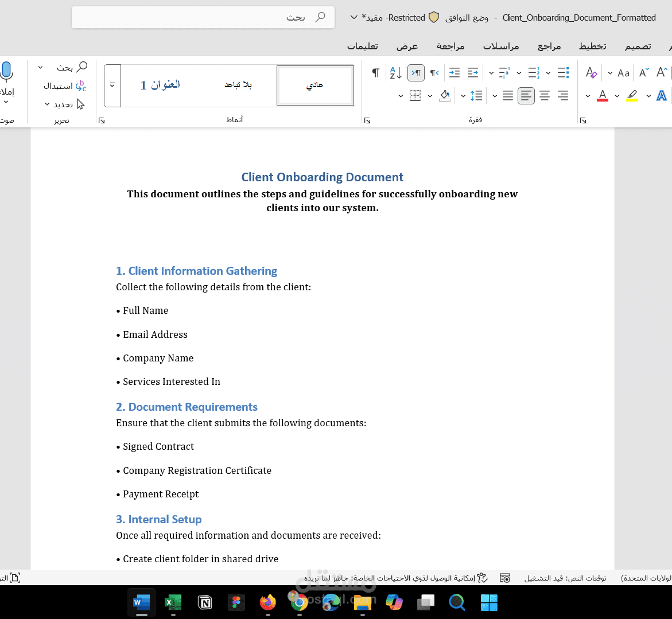Click the استبدال (Replace) button
Image resolution: width=672 pixels, height=619 pixels.
click(65, 86)
